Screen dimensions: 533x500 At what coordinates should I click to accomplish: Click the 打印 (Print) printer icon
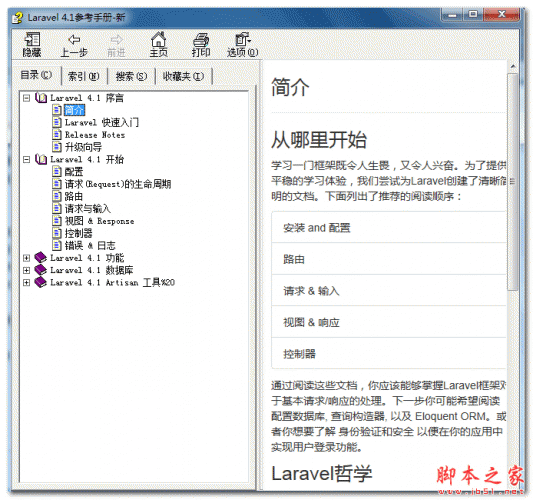pyautogui.click(x=201, y=39)
